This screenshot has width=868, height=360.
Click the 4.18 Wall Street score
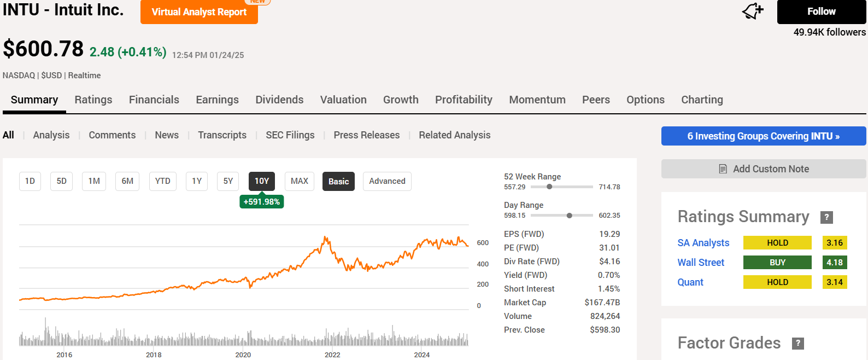click(x=835, y=263)
